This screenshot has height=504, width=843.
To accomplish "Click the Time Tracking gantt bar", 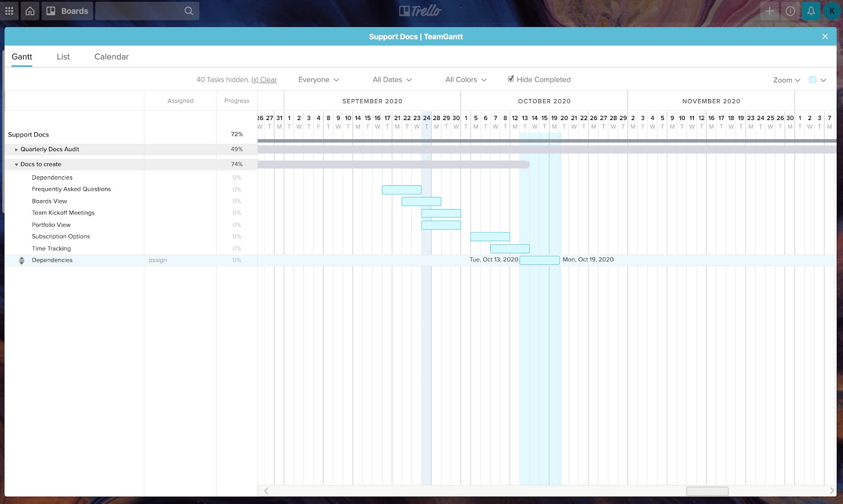I will point(510,249).
